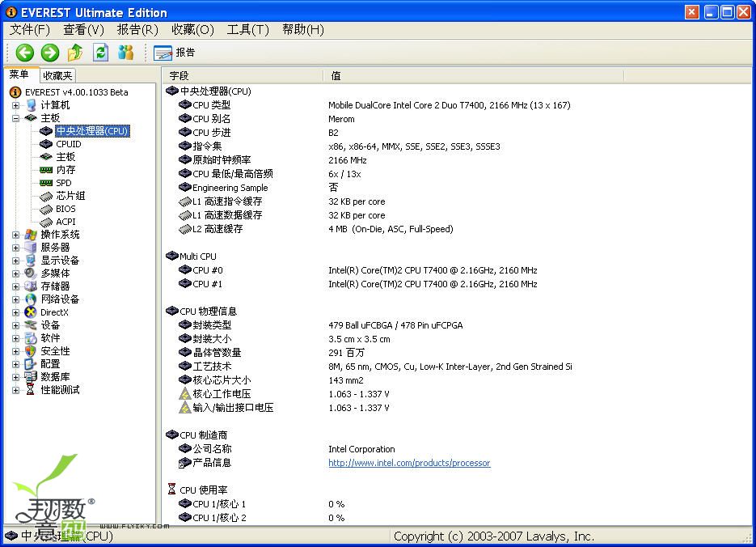Screen dimensions: 756x547
Task: Open the 文件(F) menu
Action: (30, 30)
